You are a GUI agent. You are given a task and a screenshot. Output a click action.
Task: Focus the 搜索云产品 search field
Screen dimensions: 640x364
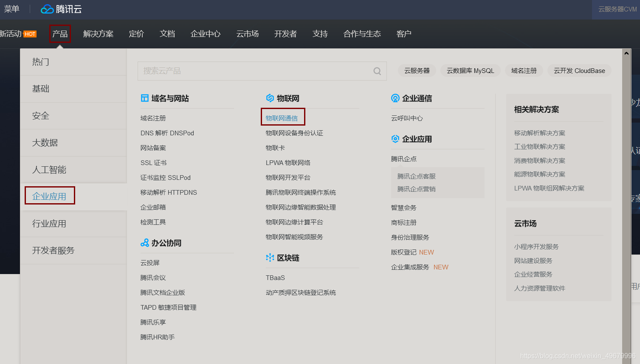coord(262,71)
